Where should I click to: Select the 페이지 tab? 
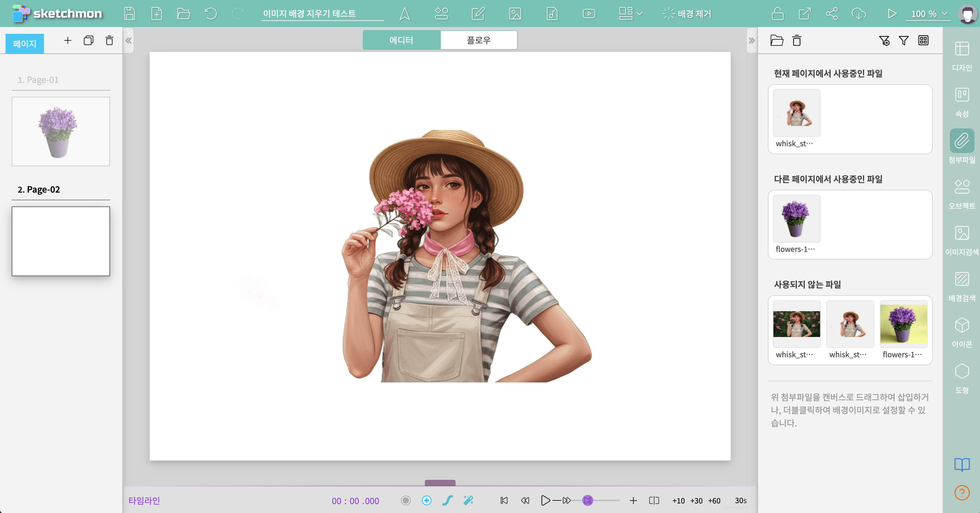tap(24, 43)
